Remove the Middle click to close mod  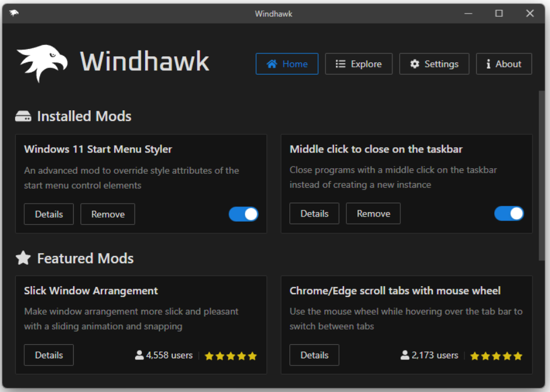[373, 213]
